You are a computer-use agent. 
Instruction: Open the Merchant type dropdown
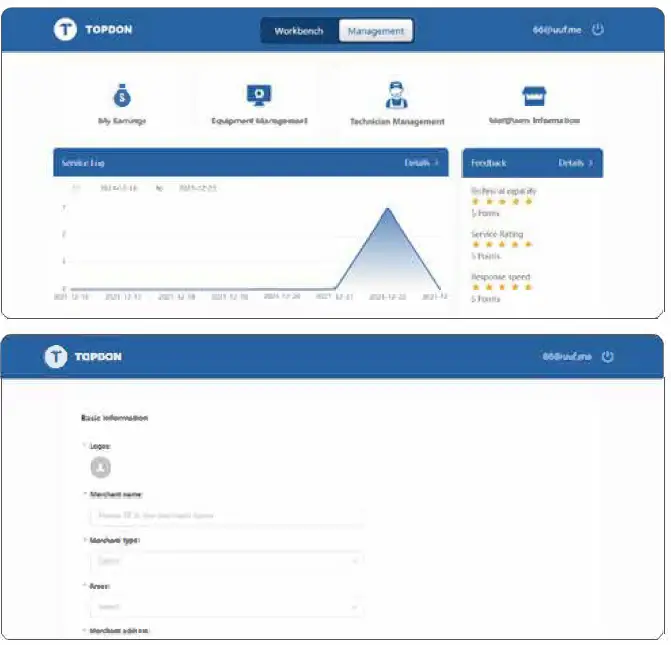[x=227, y=561]
